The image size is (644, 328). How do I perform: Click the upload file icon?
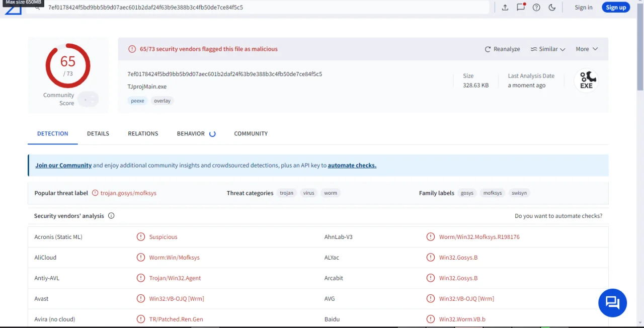click(x=505, y=8)
